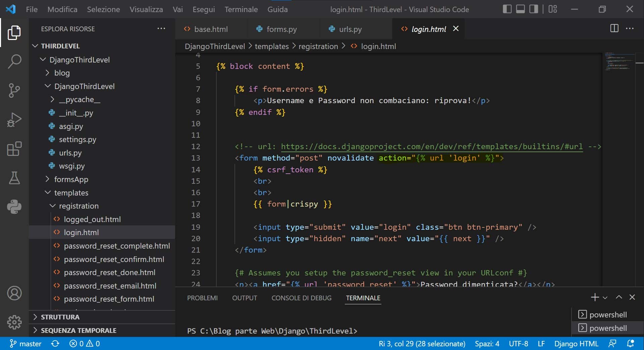Open the terminal launch profile dropdown

[x=605, y=298]
